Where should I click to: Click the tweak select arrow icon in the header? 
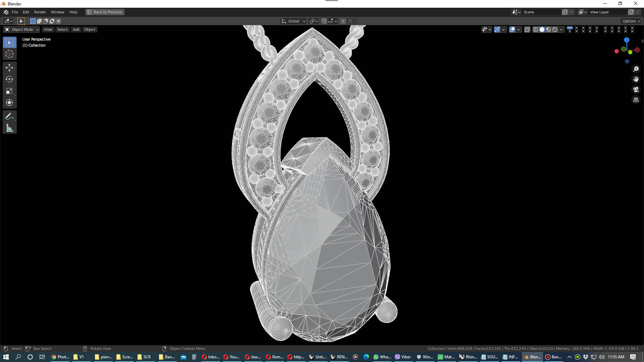[x=21, y=21]
